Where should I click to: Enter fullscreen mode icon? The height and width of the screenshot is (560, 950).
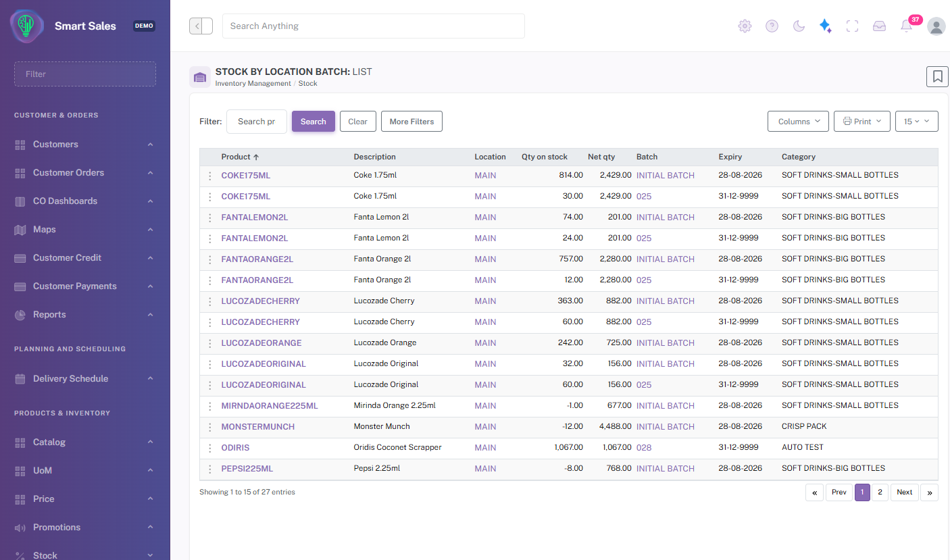coord(852,26)
